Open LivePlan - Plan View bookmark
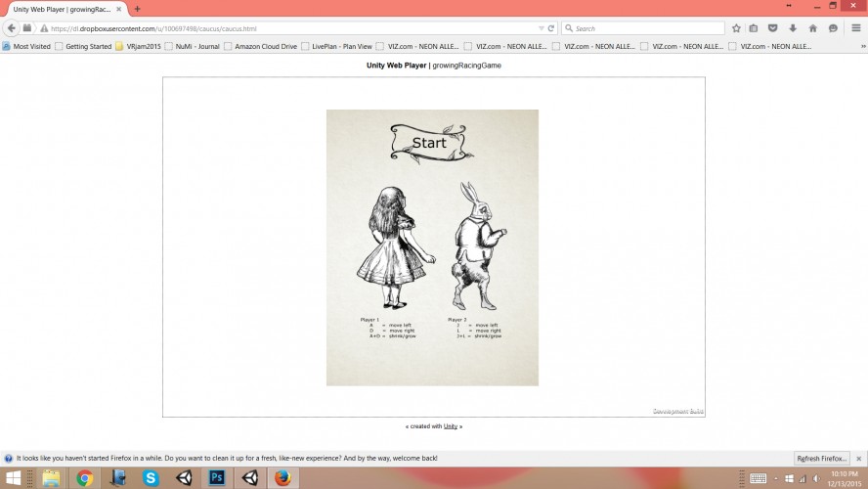The image size is (868, 489). [x=336, y=47]
